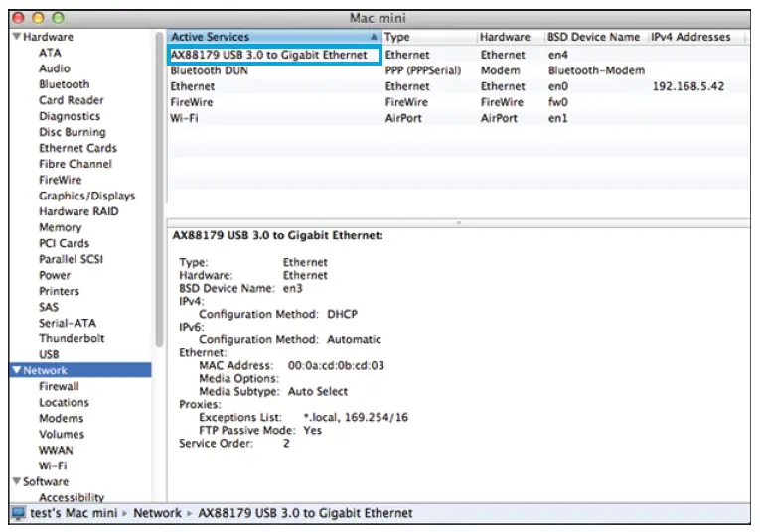This screenshot has width=760, height=532.
Task: Click the BSD Device Name column header
Action: point(593,37)
